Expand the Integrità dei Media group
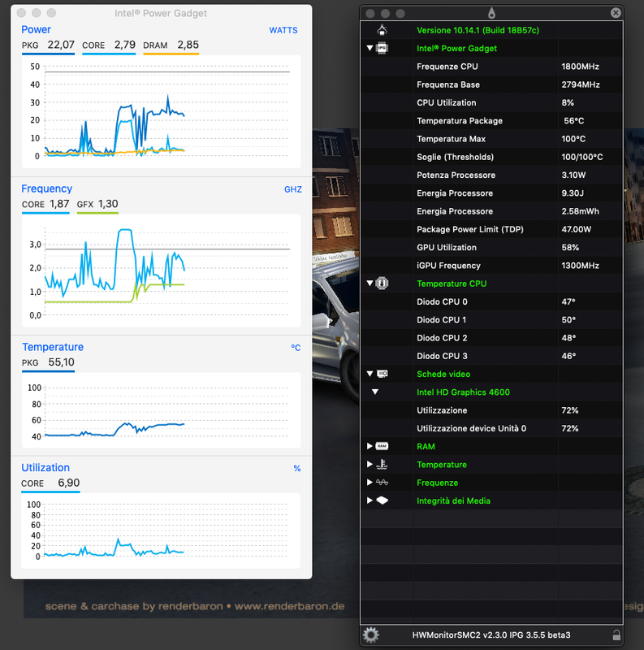The width and height of the screenshot is (644, 650). [x=370, y=500]
